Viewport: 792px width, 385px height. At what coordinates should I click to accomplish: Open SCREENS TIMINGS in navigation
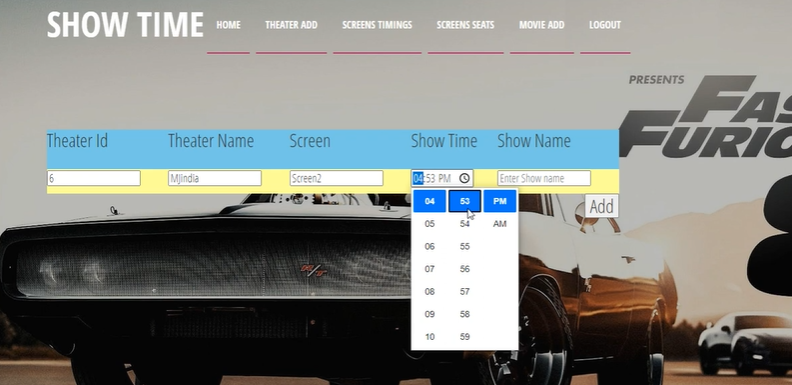coord(377,25)
